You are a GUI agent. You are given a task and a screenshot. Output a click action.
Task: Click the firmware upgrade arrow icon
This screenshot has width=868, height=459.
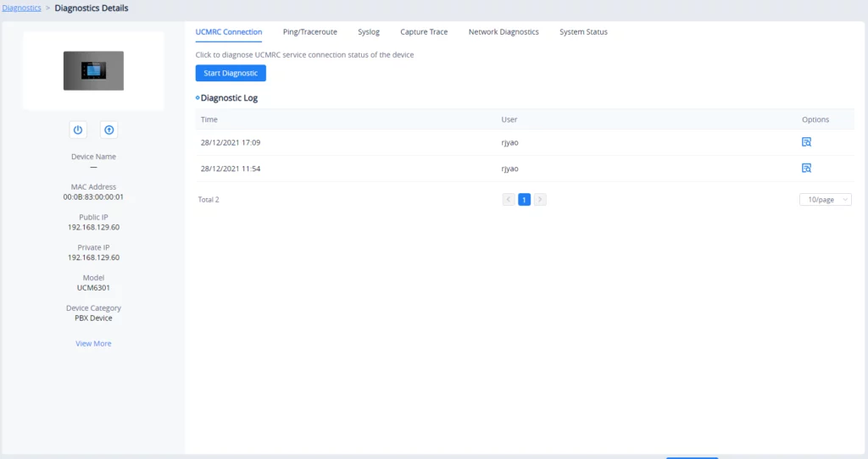pyautogui.click(x=109, y=130)
